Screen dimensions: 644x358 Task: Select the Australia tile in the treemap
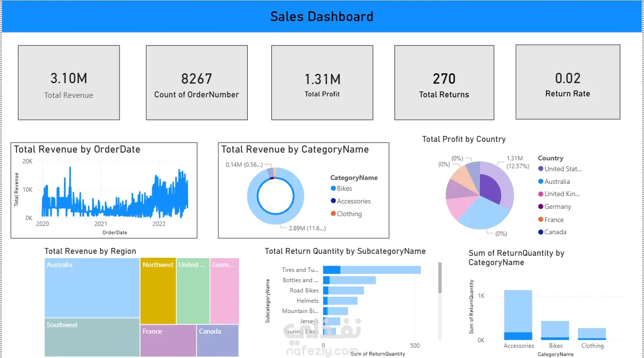pyautogui.click(x=92, y=288)
